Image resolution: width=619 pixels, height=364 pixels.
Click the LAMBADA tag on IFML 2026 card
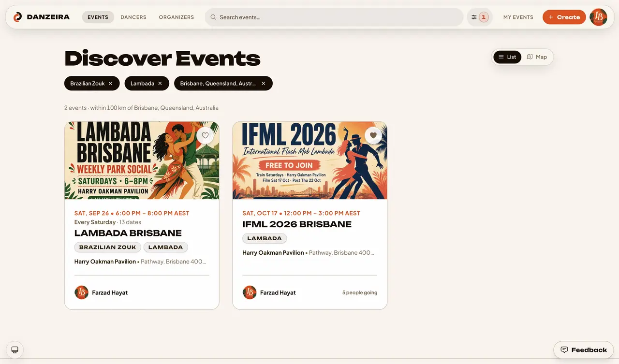click(x=265, y=238)
